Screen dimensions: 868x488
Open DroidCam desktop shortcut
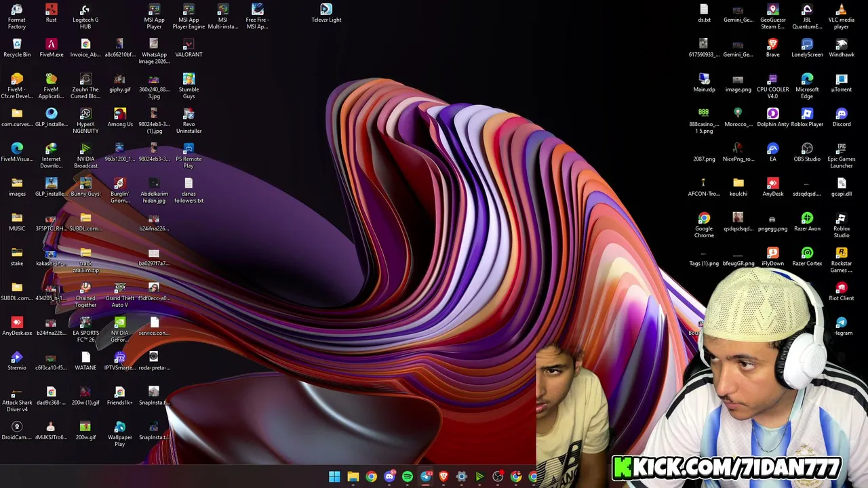pyautogui.click(x=17, y=430)
